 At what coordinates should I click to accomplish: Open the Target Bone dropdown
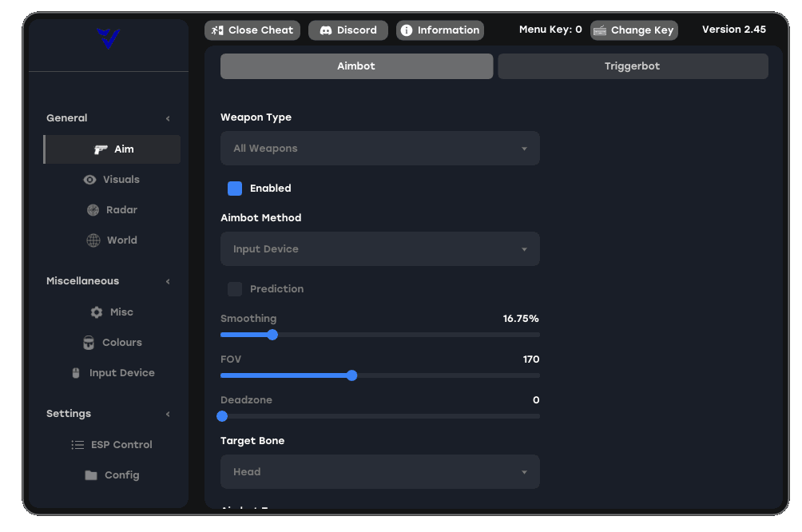380,471
